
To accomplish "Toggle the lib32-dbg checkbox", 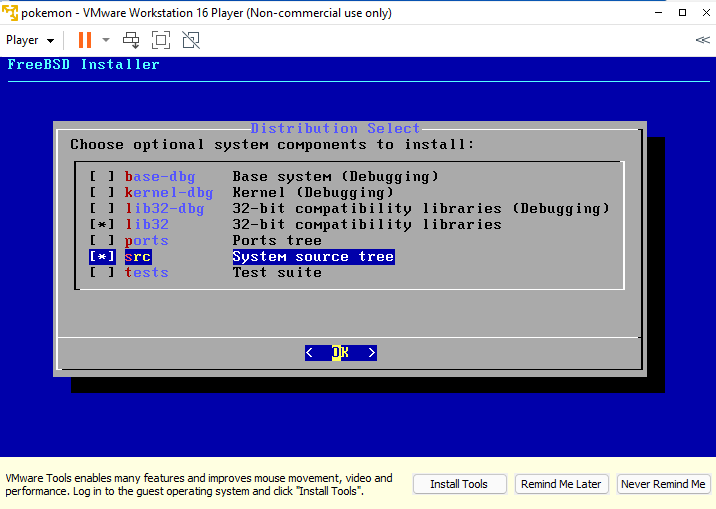I will coord(102,208).
